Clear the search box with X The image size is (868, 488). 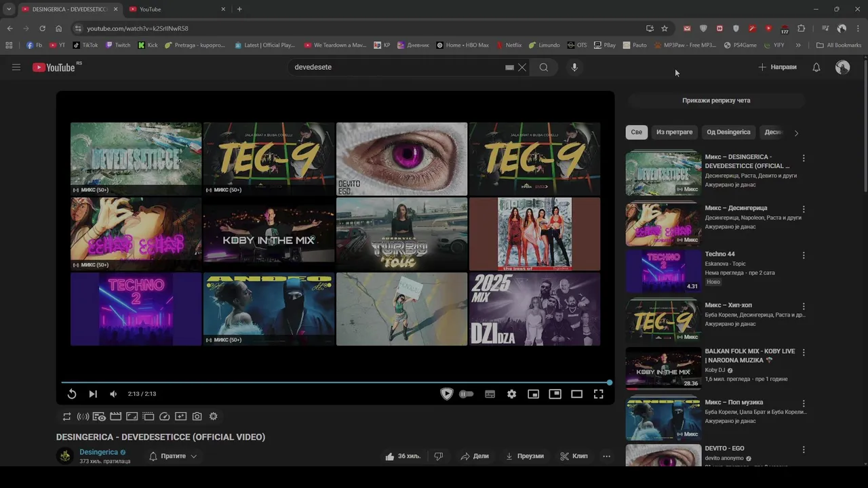[522, 67]
